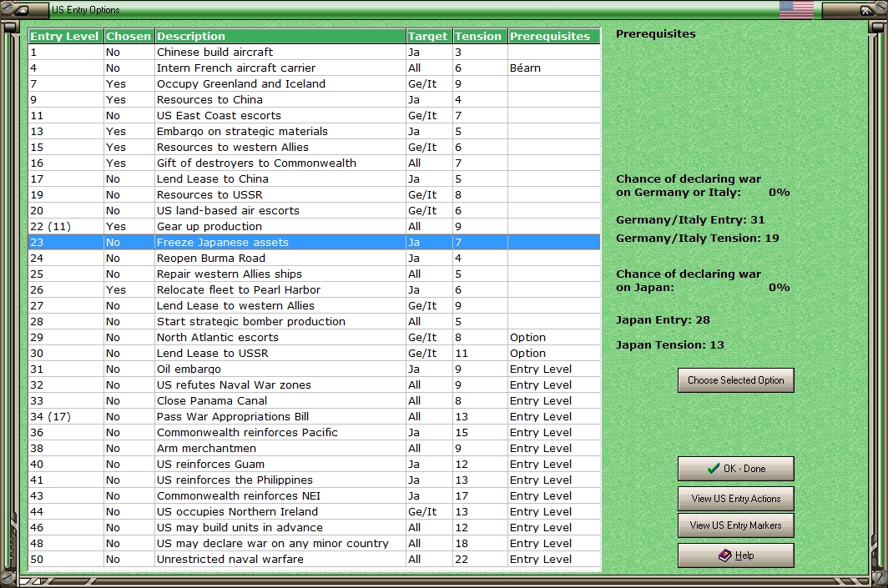Click the Prerequisites column header
Image resolution: width=888 pixels, height=588 pixels.
point(554,36)
